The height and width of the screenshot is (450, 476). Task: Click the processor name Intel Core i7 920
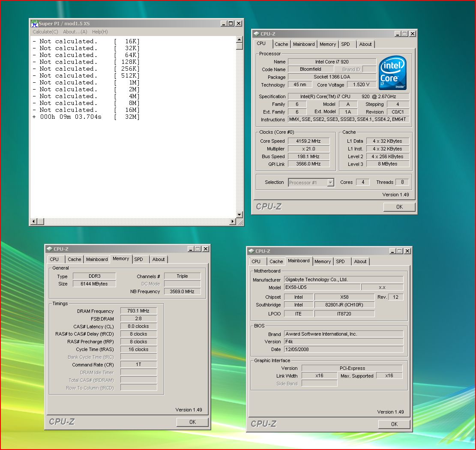click(332, 62)
